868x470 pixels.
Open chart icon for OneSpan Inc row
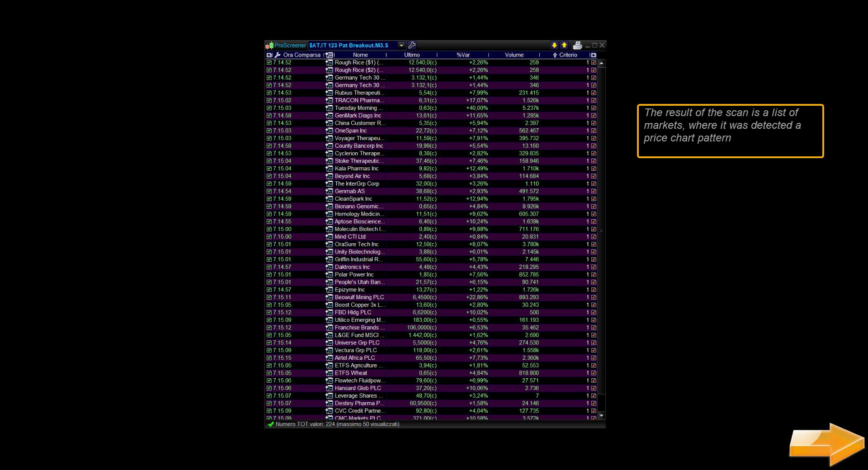coord(329,131)
